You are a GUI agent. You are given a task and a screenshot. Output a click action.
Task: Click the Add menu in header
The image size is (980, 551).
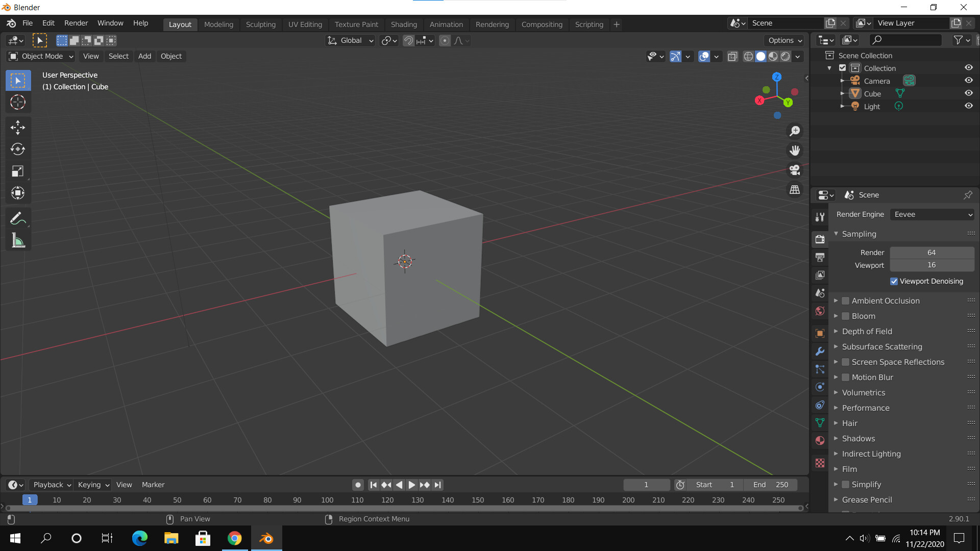[144, 56]
